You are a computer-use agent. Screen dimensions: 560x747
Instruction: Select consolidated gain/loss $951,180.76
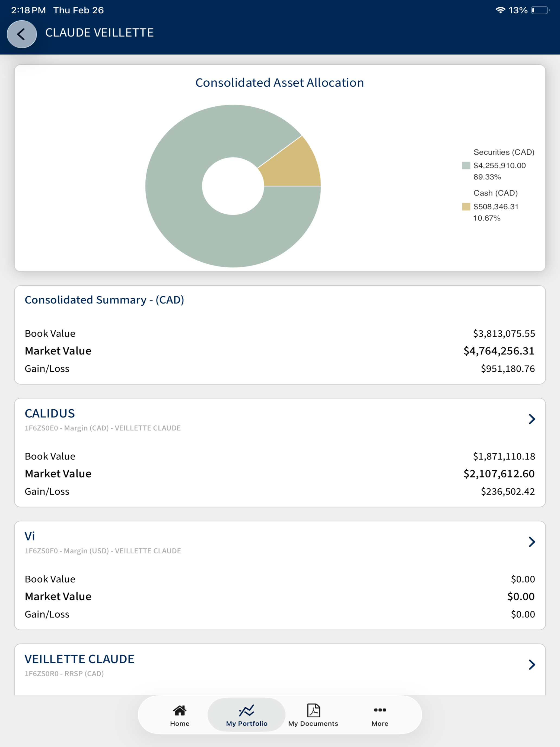[x=508, y=369]
